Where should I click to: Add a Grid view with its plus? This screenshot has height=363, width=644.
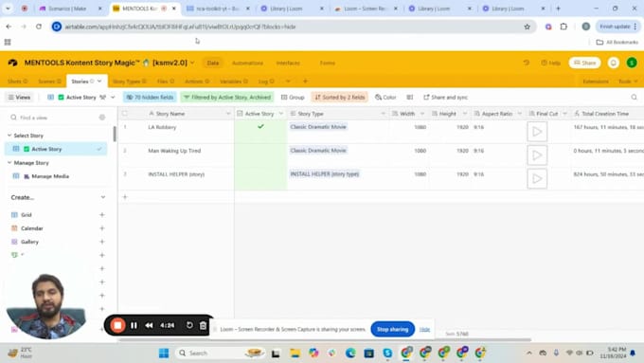102,214
